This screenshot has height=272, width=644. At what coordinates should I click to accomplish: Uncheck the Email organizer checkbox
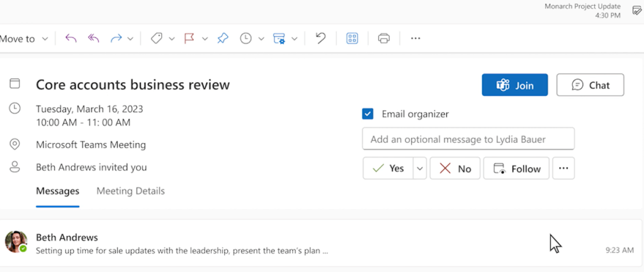pos(368,114)
